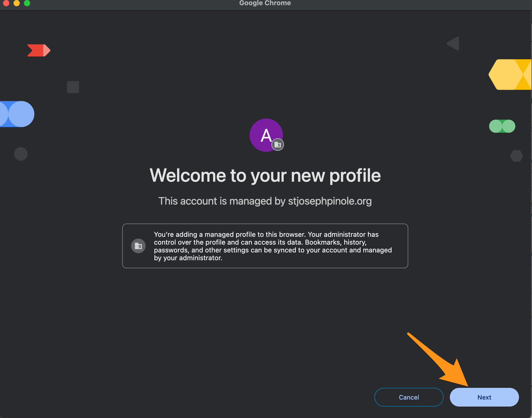Viewport: 532px width, 418px height.
Task: Click the dark gray square shape
Action: point(73,87)
